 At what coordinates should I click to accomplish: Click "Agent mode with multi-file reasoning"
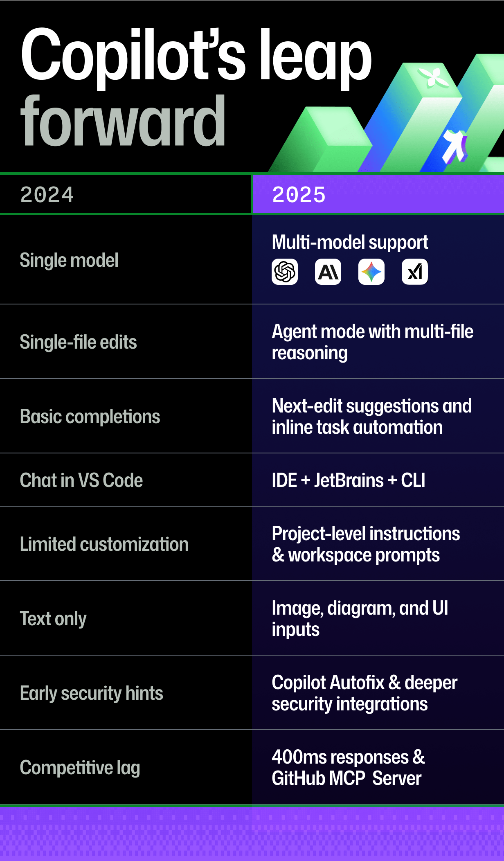pyautogui.click(x=372, y=342)
